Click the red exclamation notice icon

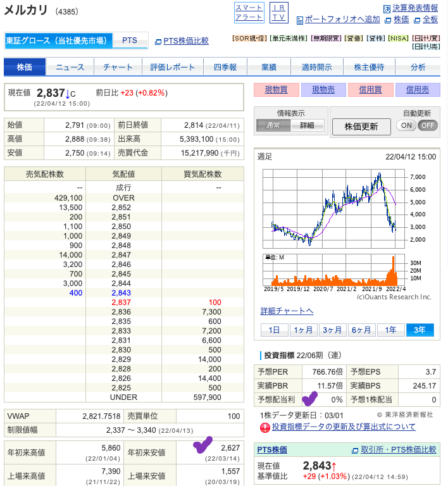coord(265,428)
